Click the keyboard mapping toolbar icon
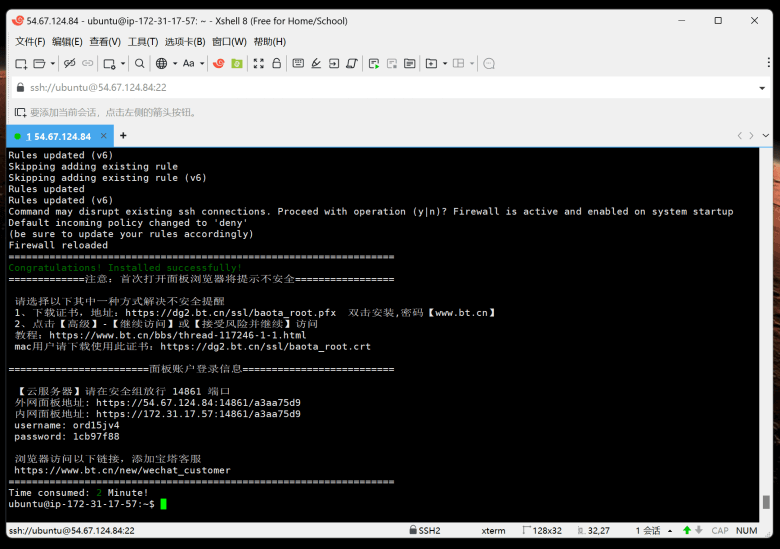 click(298, 63)
